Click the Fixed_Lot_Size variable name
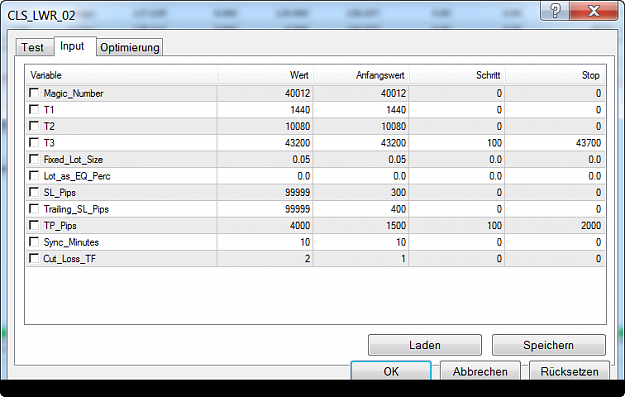Viewport: 625px width, 397px height. [73, 159]
